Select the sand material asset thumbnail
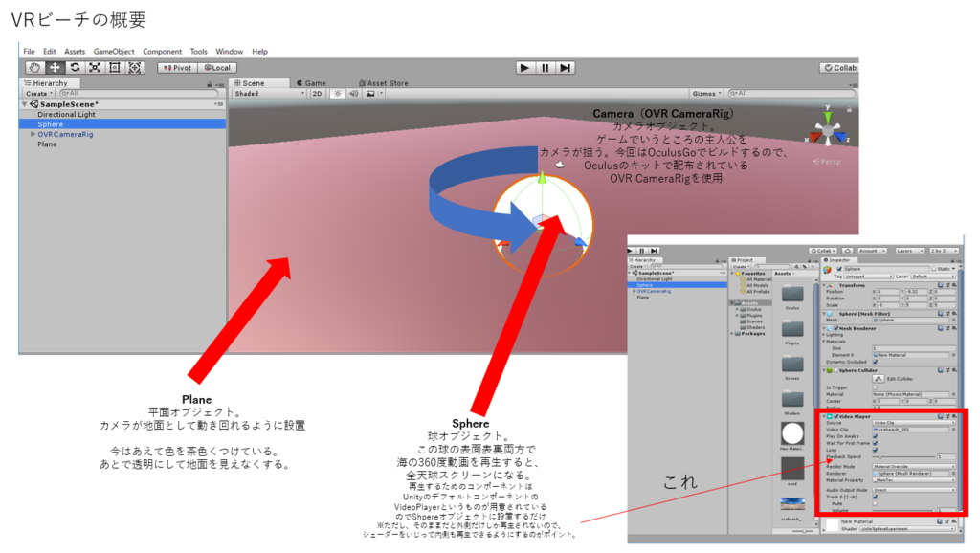980x553 pixels. tap(792, 469)
